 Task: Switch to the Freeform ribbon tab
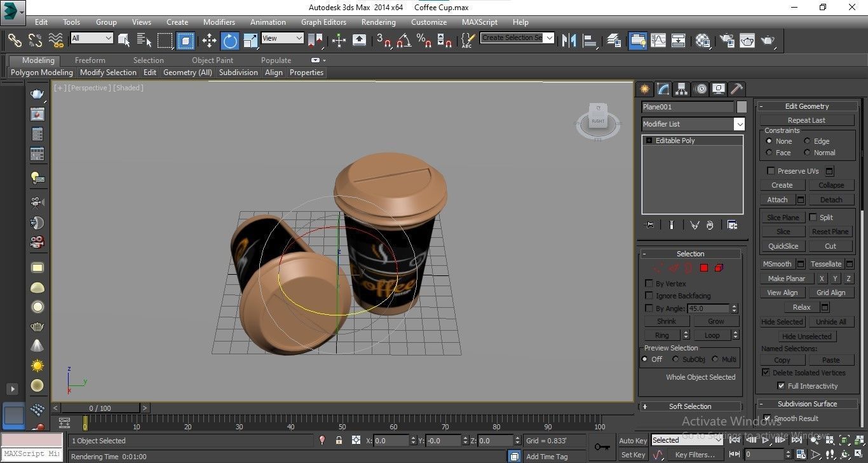click(x=90, y=60)
